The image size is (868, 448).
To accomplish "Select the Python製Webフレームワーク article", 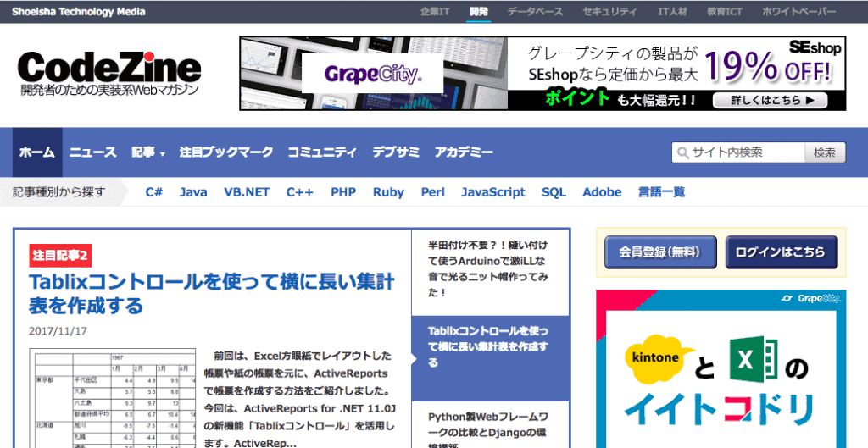I will (491, 425).
